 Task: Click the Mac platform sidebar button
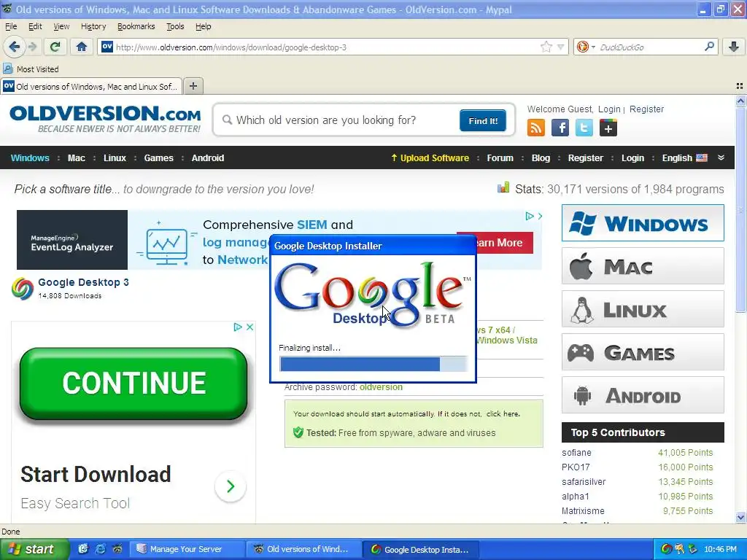pos(643,266)
